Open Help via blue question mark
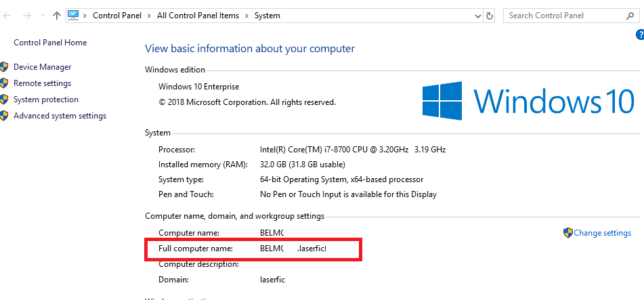644x300 pixels. coord(640,35)
